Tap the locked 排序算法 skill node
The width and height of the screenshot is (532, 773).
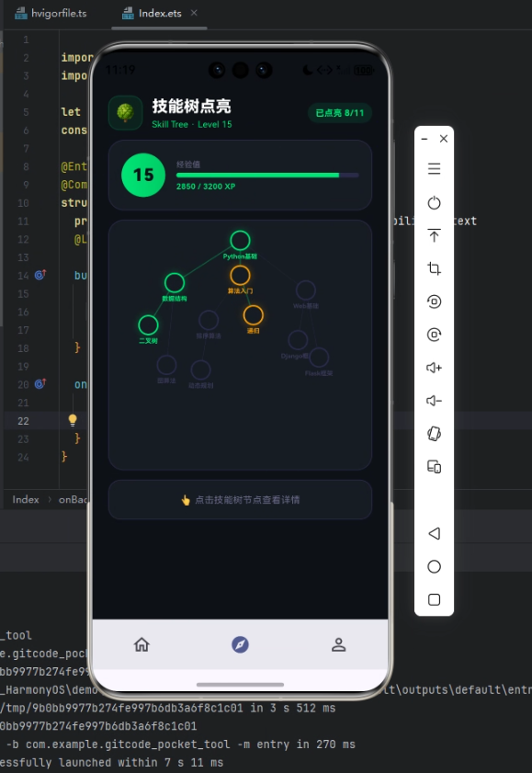coord(209,321)
